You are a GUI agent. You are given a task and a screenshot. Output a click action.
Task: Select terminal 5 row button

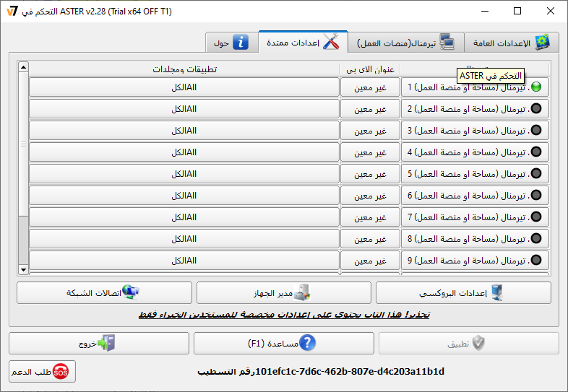pos(475,174)
